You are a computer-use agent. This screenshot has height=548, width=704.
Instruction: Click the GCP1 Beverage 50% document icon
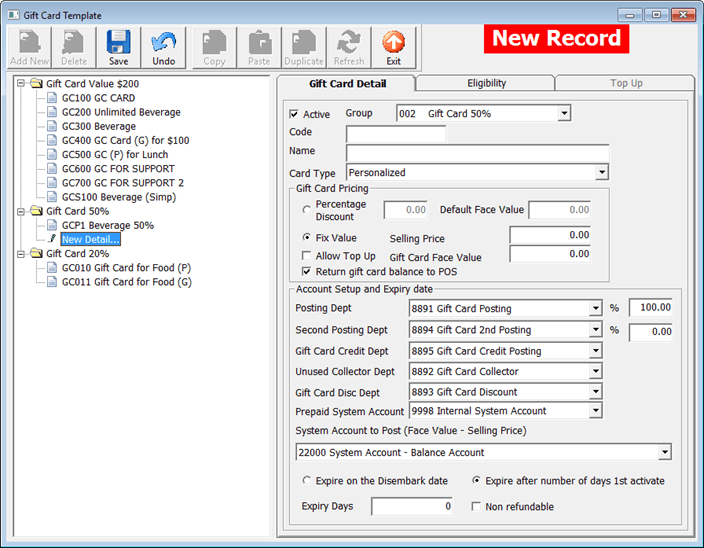[x=52, y=225]
